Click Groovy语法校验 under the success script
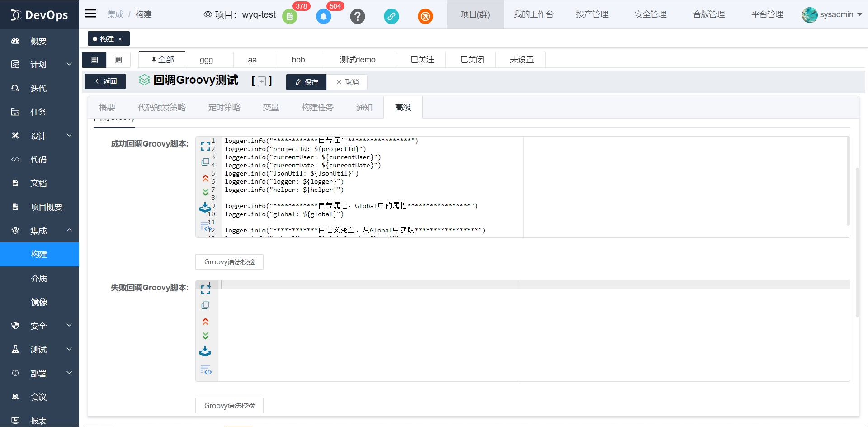The image size is (868, 427). pos(229,262)
